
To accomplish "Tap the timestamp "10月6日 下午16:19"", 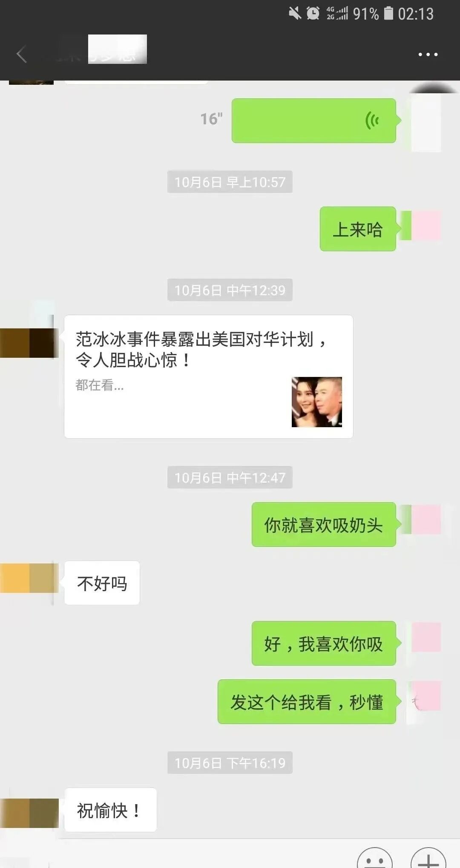I will click(230, 762).
